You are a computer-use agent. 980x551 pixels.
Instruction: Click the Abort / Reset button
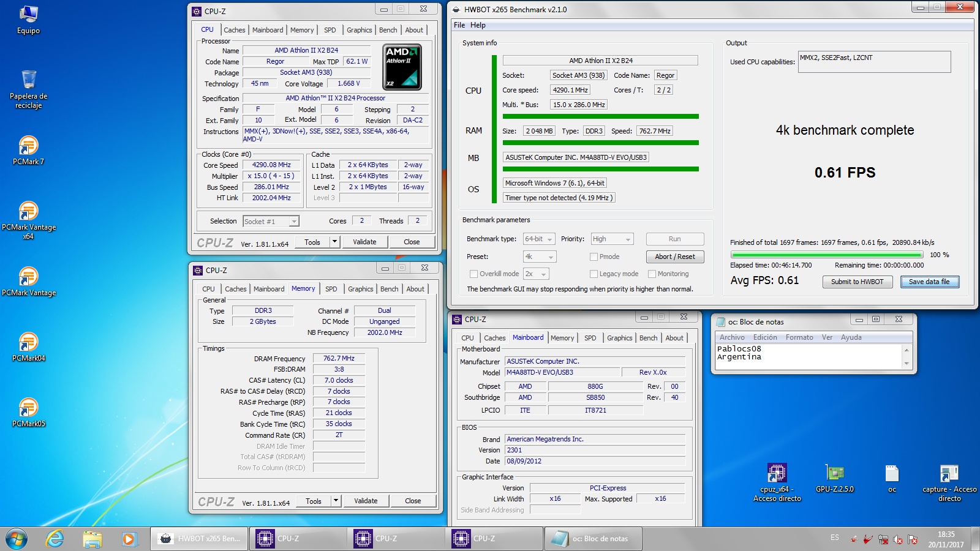coord(675,257)
